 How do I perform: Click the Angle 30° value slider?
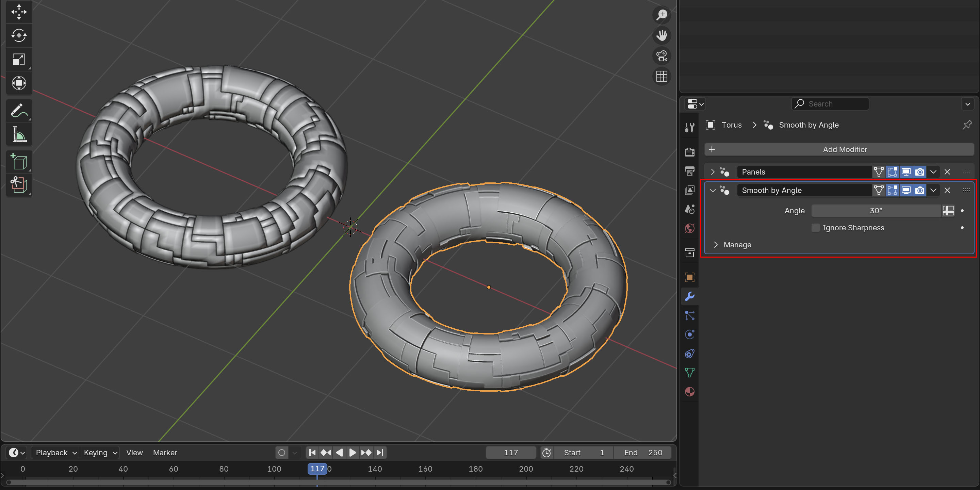coord(876,210)
